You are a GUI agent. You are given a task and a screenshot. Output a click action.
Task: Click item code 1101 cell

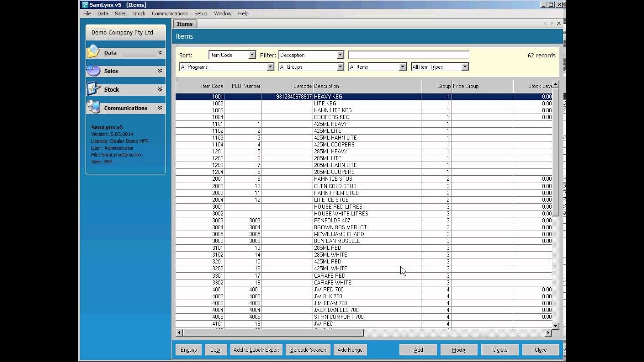[x=200, y=124]
